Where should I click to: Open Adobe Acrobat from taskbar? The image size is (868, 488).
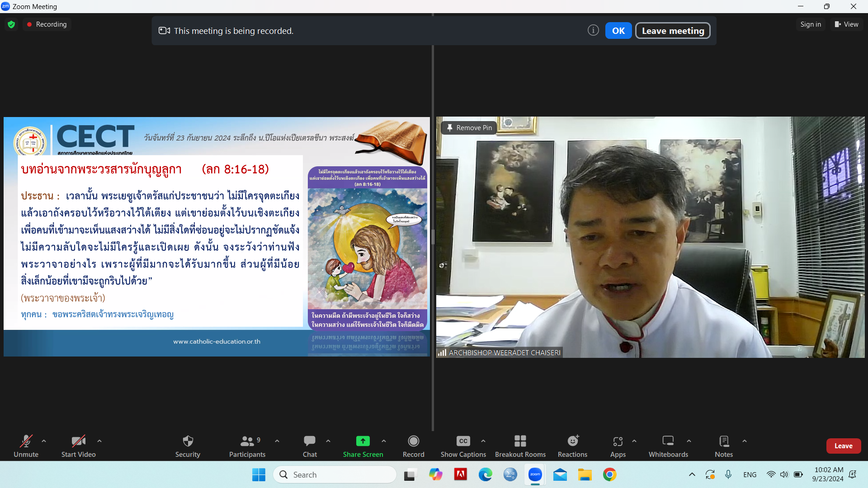(x=461, y=474)
